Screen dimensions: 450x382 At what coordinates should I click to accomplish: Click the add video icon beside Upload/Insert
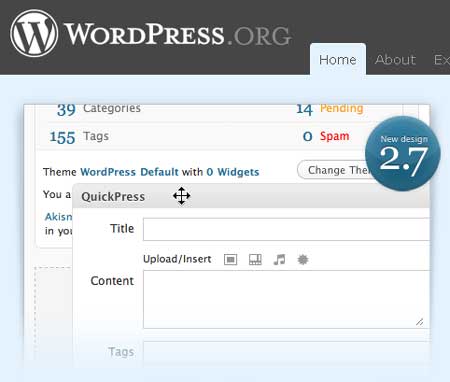tap(255, 259)
